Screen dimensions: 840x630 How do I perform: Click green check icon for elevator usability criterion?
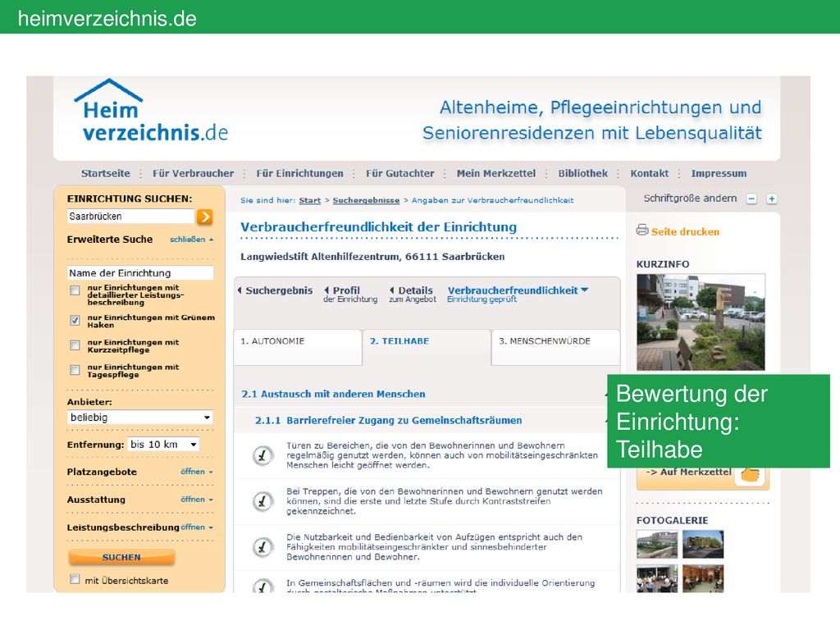(x=262, y=547)
